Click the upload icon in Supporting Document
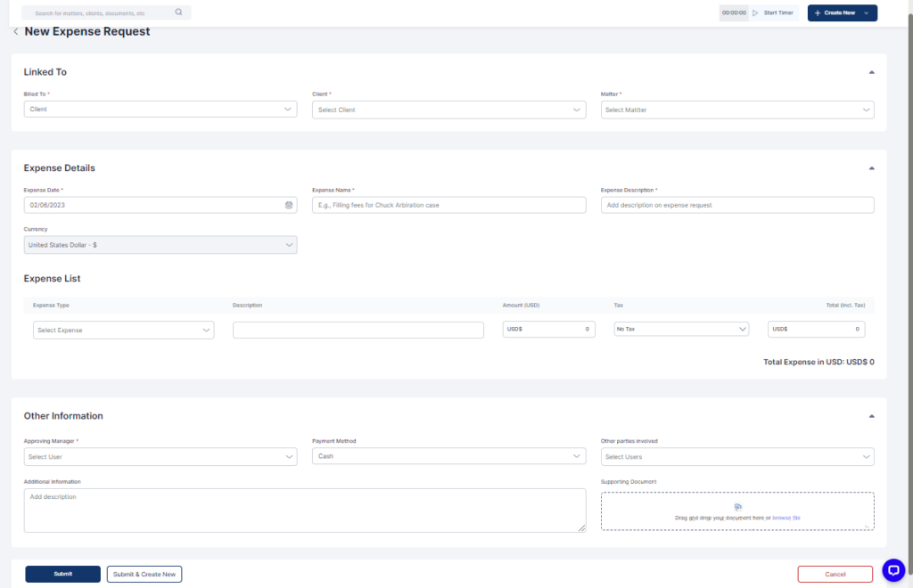This screenshot has width=913, height=588. [737, 507]
